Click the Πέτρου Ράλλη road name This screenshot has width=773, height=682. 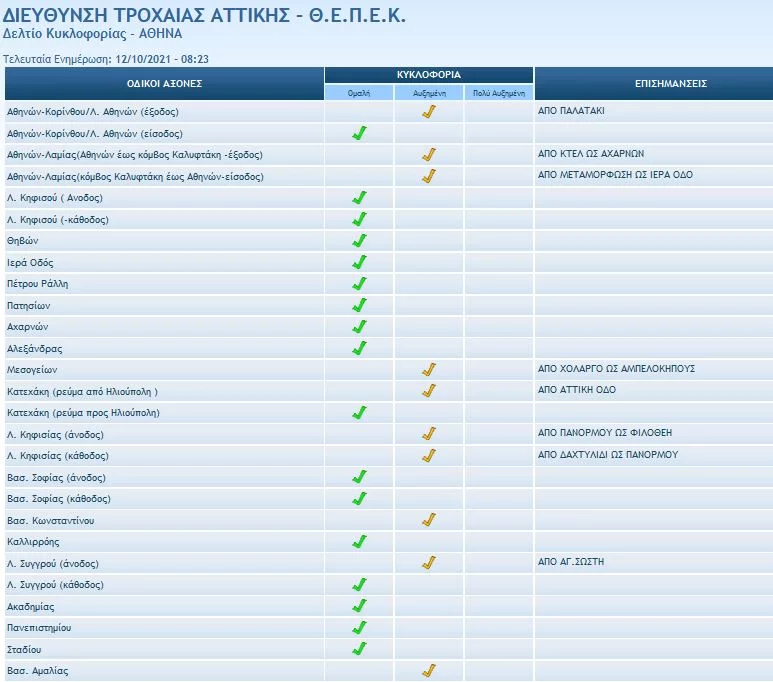[x=38, y=284]
